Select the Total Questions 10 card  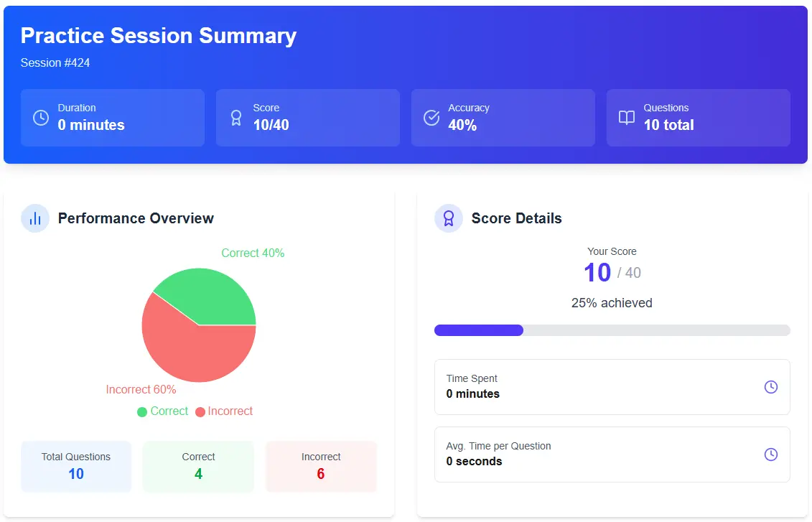76,466
